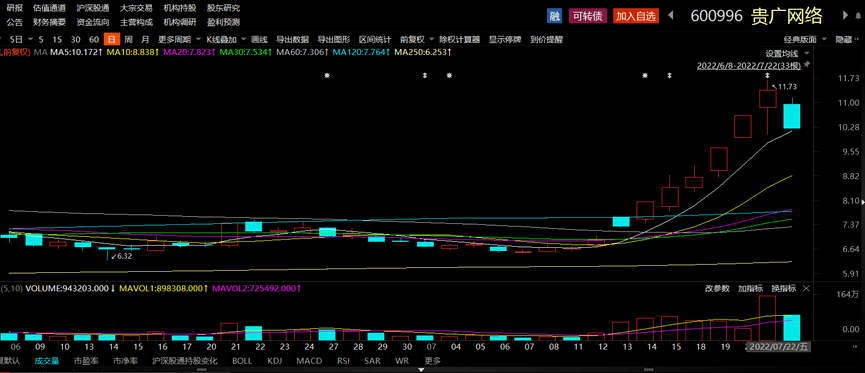Click the 导出数据 export data button
Viewport: 865px width, 373px height.
(292, 40)
